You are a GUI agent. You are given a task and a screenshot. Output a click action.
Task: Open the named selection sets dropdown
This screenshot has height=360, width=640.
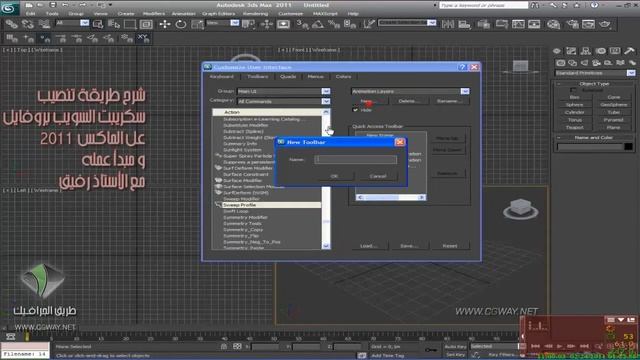point(407,23)
